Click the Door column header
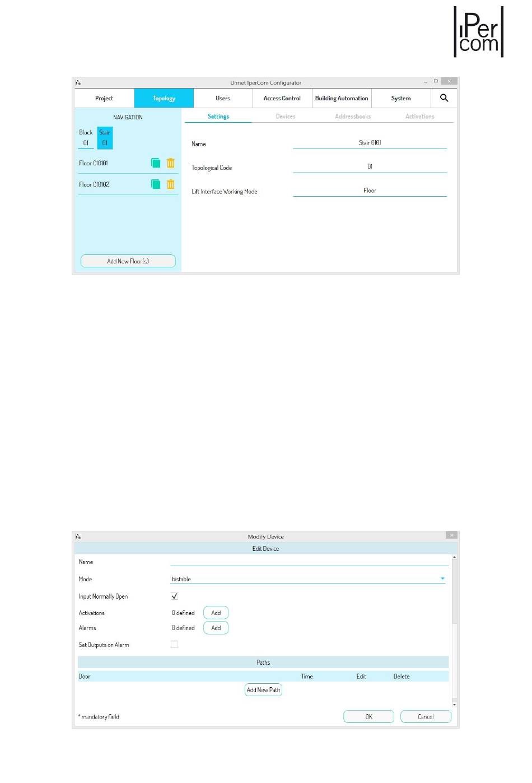 pyautogui.click(x=85, y=677)
